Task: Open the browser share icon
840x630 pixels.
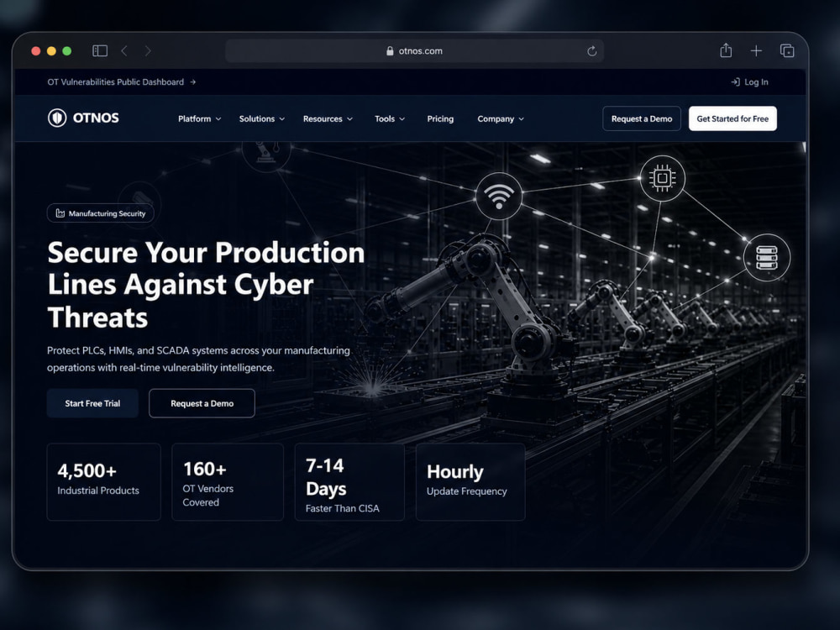Action: (726, 50)
